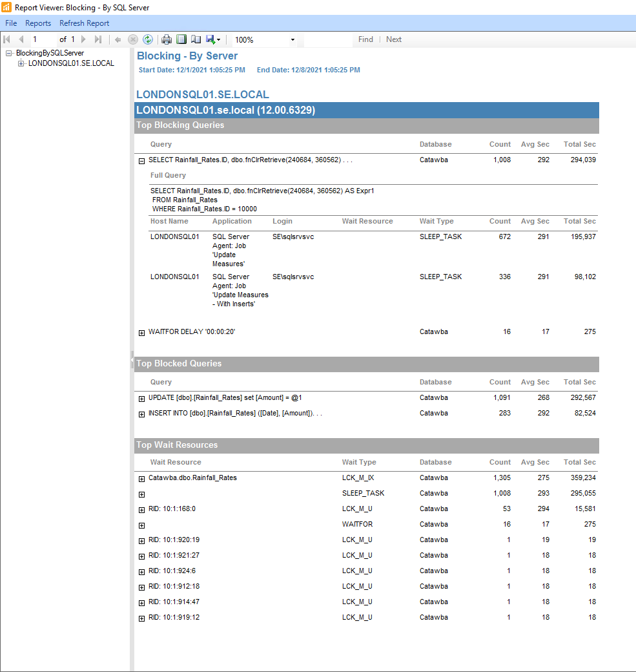This screenshot has width=636, height=672.
Task: Click LCK_M_IX wait type cell
Action: point(358,478)
